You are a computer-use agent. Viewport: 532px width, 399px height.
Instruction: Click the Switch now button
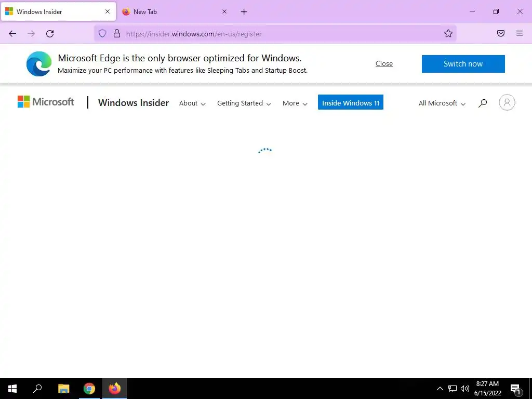[x=463, y=64]
